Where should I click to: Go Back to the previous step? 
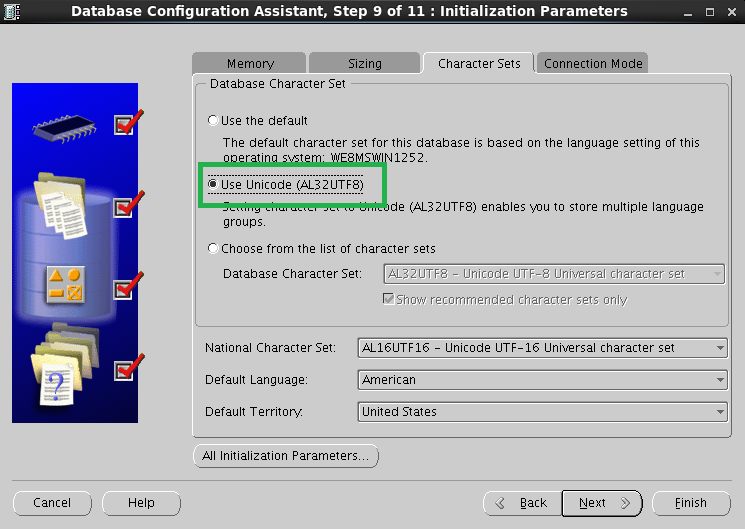point(523,503)
